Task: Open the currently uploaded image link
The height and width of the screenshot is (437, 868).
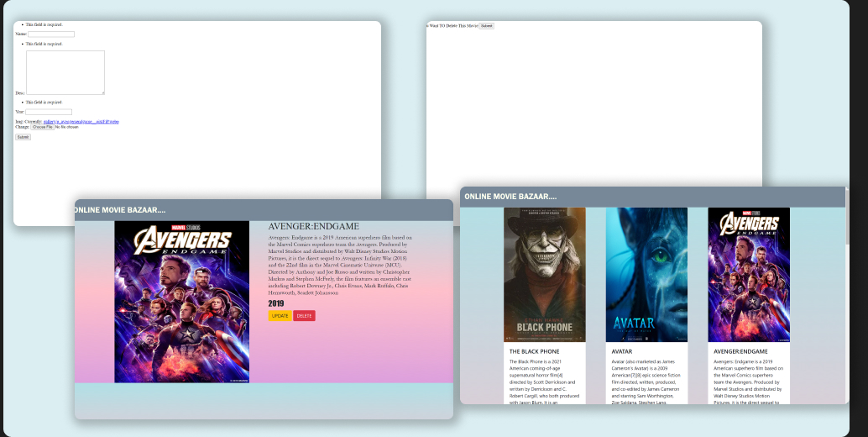Action: [81, 122]
